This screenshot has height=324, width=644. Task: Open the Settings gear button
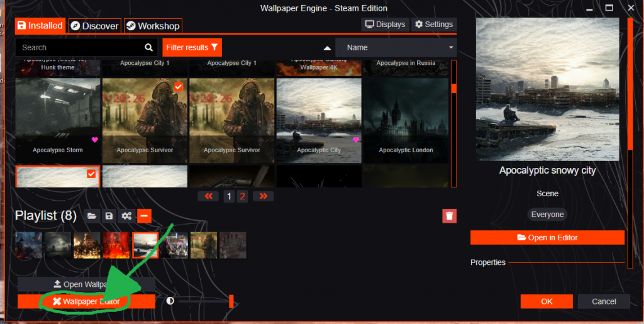click(434, 25)
